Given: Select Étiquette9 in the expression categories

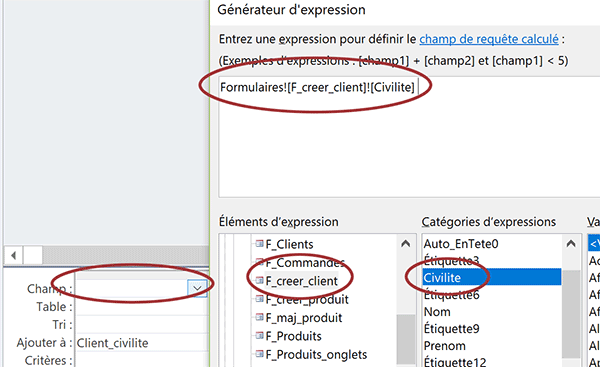Looking at the screenshot, I should click(x=451, y=328).
